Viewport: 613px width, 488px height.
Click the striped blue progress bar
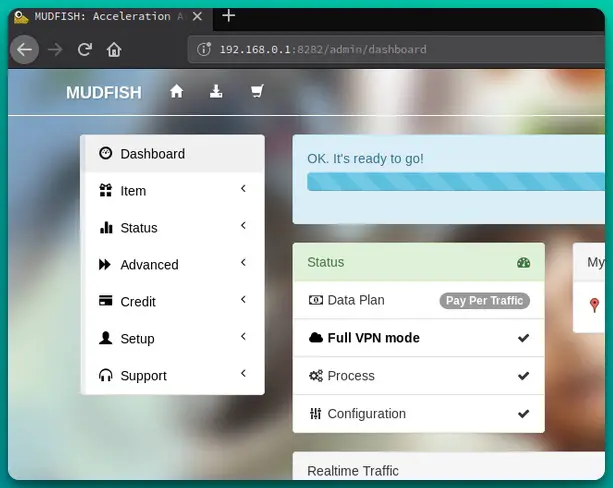(456, 182)
